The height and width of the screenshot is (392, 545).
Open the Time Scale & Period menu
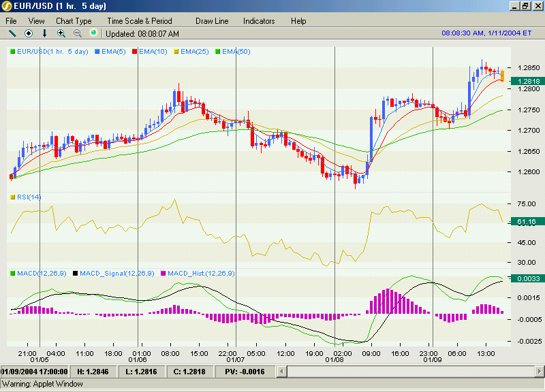point(140,21)
